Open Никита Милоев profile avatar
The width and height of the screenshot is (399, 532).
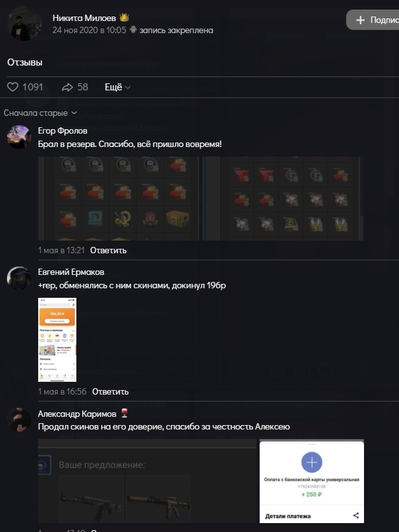click(x=24, y=23)
